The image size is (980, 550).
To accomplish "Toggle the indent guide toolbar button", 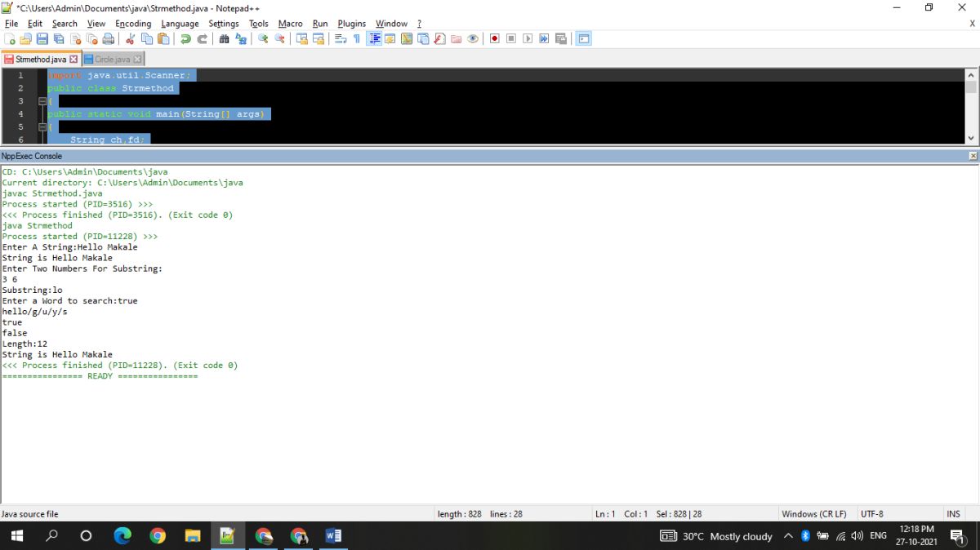I will pyautogui.click(x=374, y=38).
